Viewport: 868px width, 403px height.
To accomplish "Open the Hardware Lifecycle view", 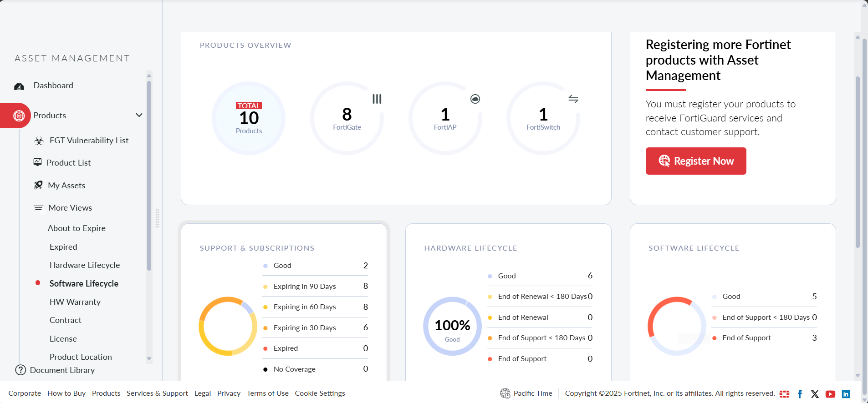I will 85,265.
